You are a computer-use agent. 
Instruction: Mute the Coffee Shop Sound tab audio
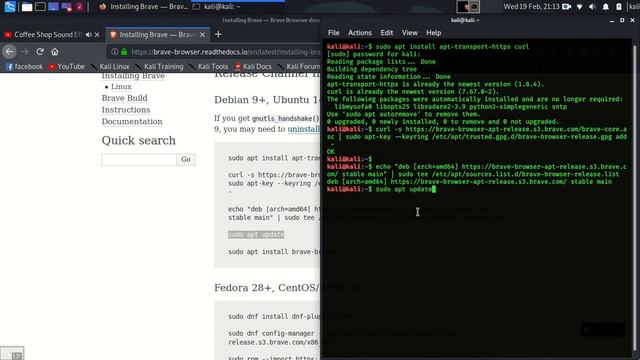88,35
